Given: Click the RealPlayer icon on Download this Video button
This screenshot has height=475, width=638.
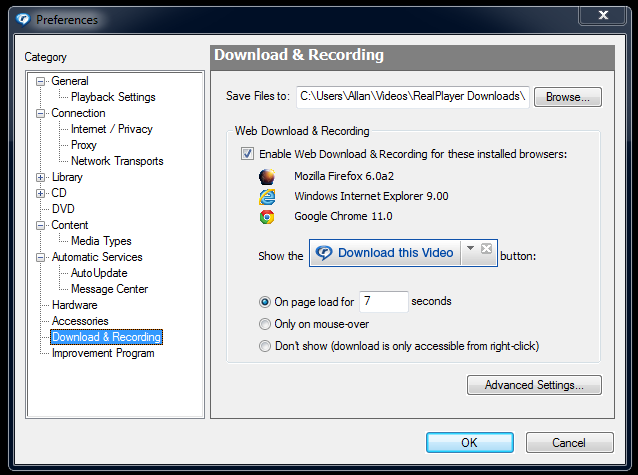Looking at the screenshot, I should [x=324, y=253].
